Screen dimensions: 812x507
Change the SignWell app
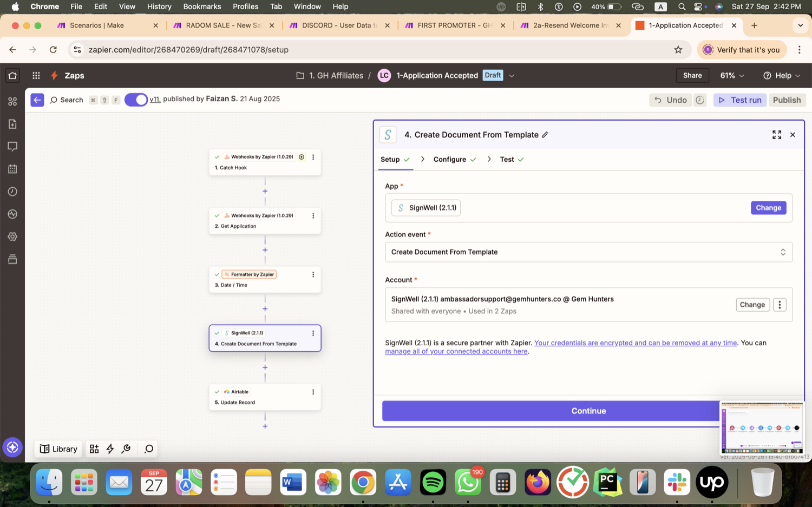pos(768,208)
